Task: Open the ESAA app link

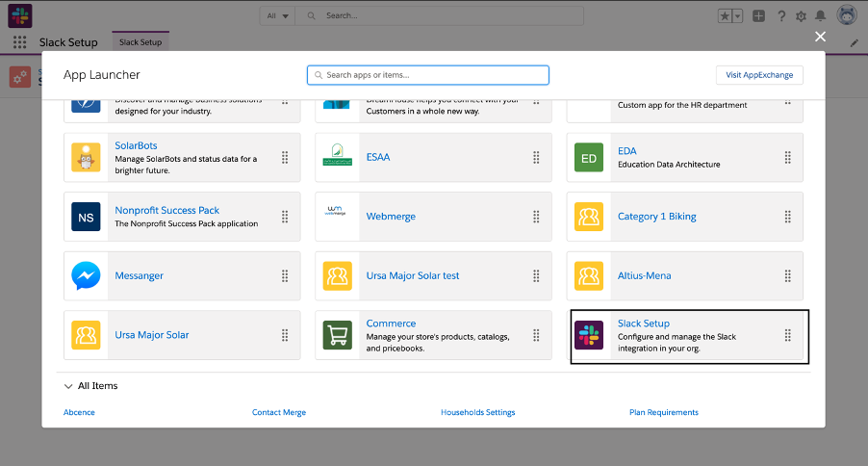Action: pyautogui.click(x=378, y=157)
